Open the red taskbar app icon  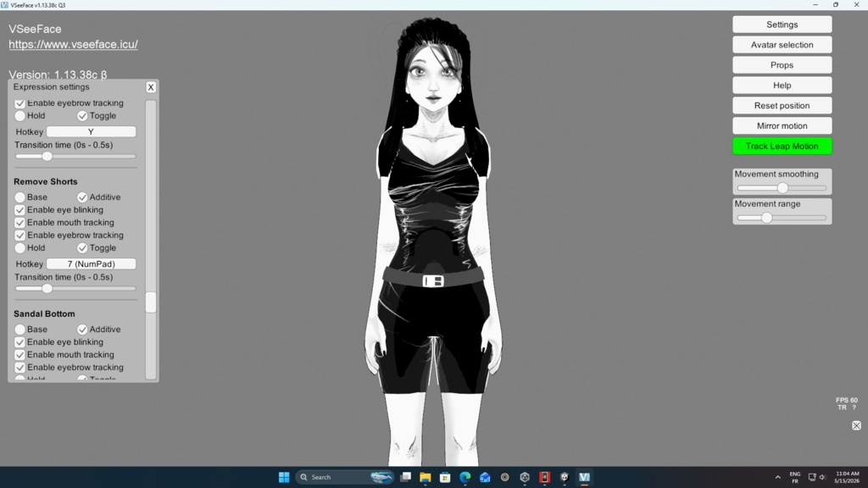[545, 477]
